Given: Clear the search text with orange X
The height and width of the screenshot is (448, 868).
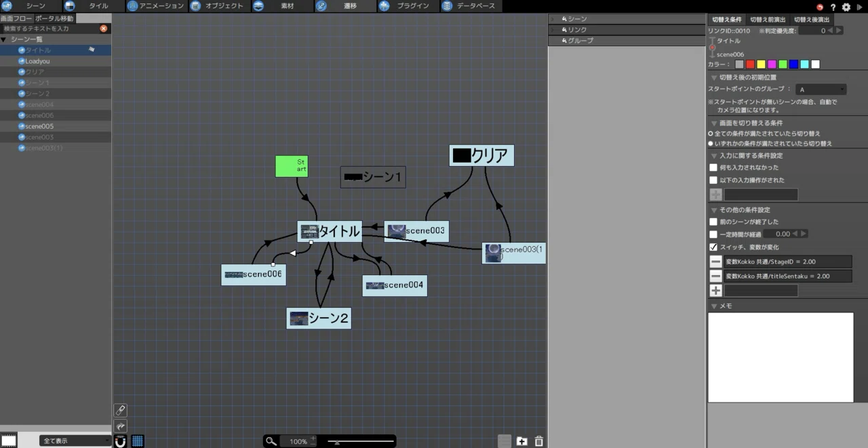Looking at the screenshot, I should (x=104, y=28).
